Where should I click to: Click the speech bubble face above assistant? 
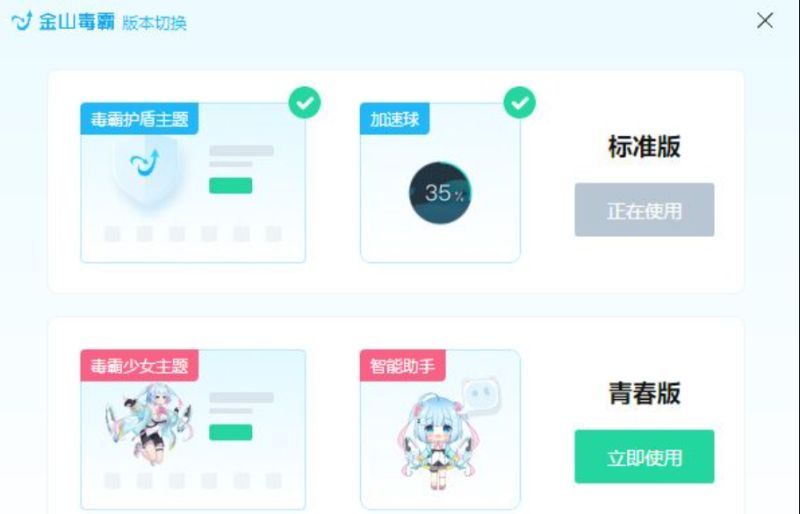point(481,395)
